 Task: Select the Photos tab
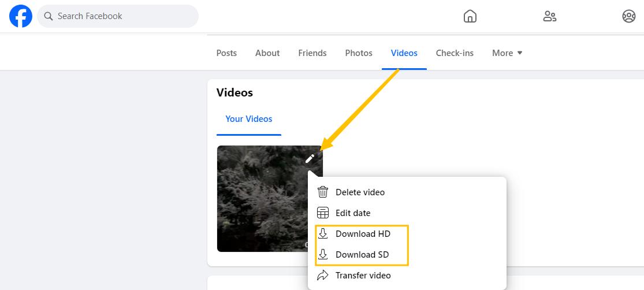pyautogui.click(x=359, y=53)
